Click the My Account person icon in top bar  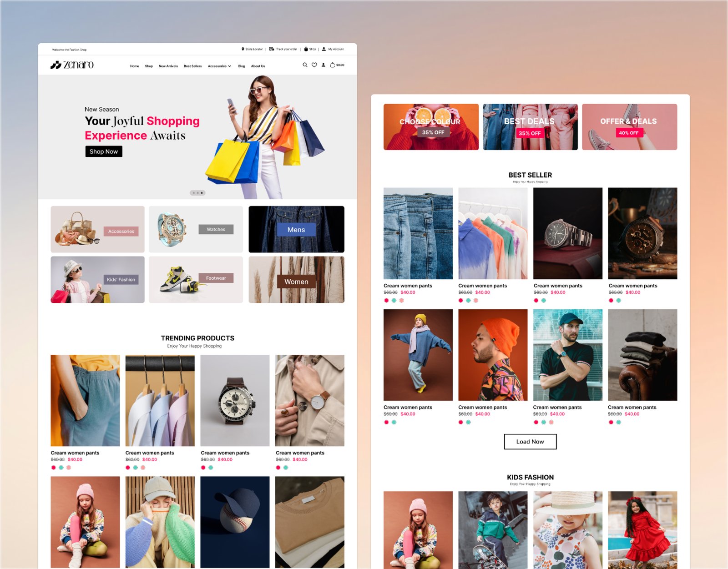click(x=324, y=49)
